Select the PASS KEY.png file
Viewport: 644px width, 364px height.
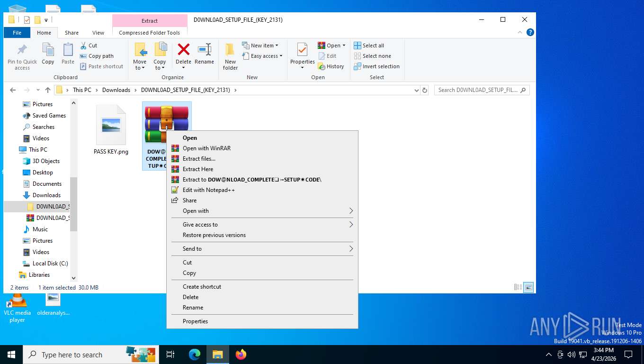tap(111, 130)
